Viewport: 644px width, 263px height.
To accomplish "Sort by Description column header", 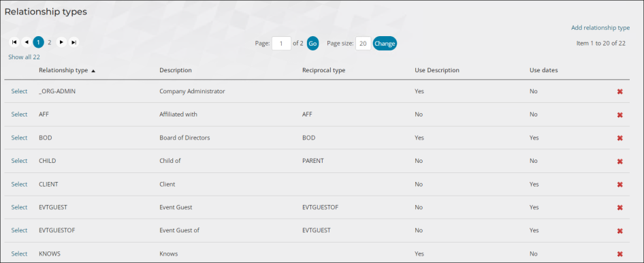I will (x=176, y=70).
